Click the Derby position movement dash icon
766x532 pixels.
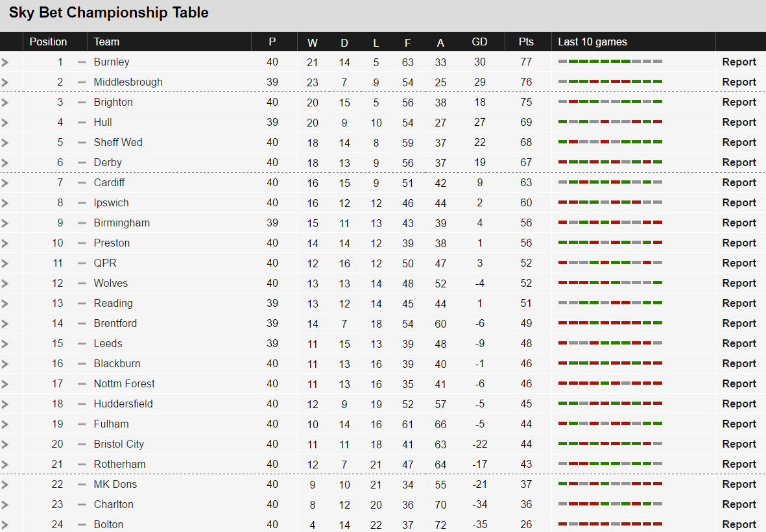click(x=82, y=163)
